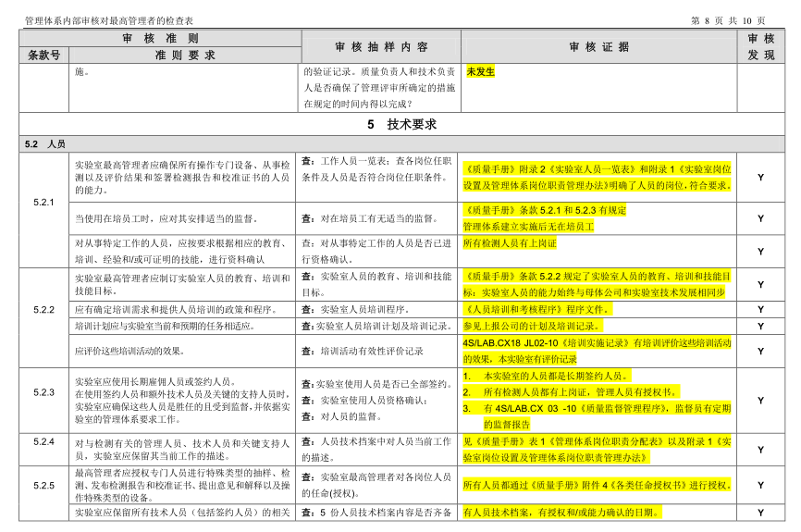Image resolution: width=801 pixels, height=532 pixels.
Task: Click the 审核抽样内容 column header
Action: [381, 47]
